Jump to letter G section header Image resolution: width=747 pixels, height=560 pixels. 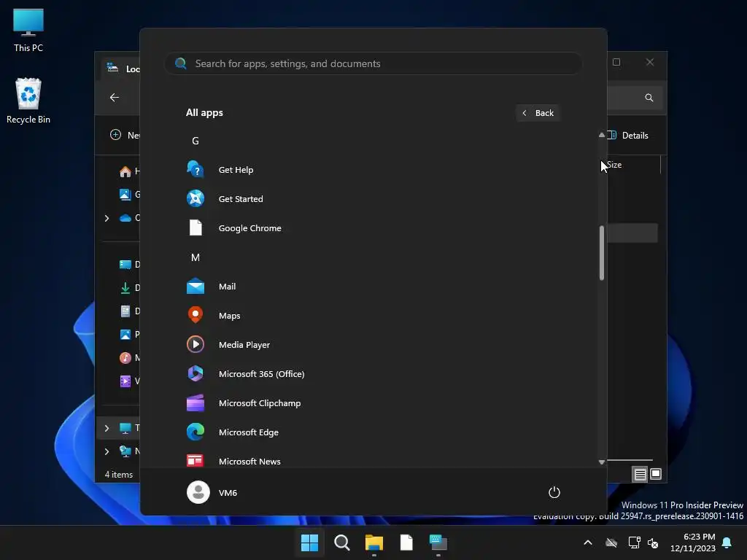[x=196, y=141]
